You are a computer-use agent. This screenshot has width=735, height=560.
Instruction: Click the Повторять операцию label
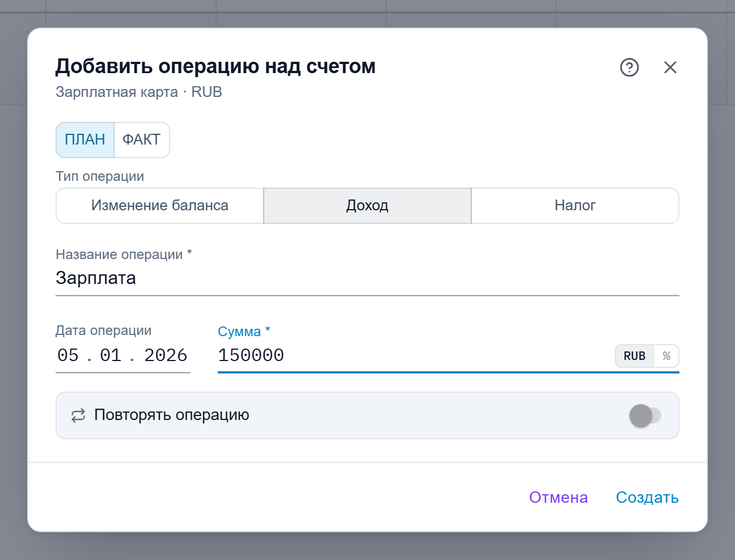click(x=172, y=415)
